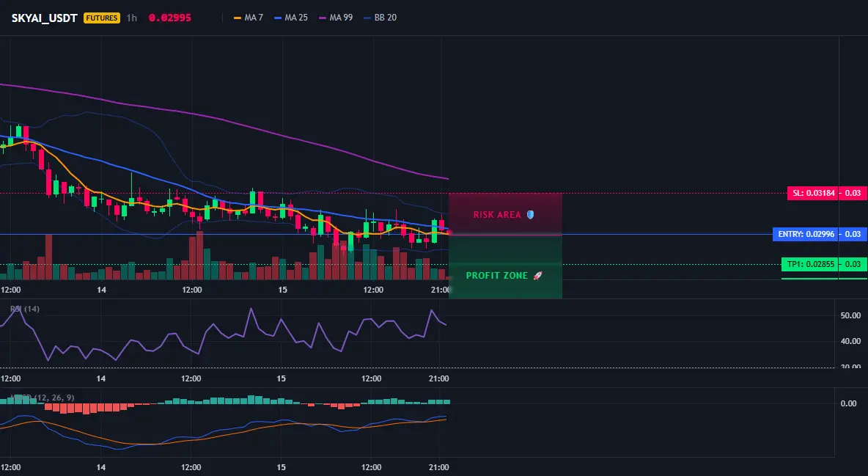Click the 40.00 RSI axis value
Screen dimensions: 868x476
coord(850,341)
